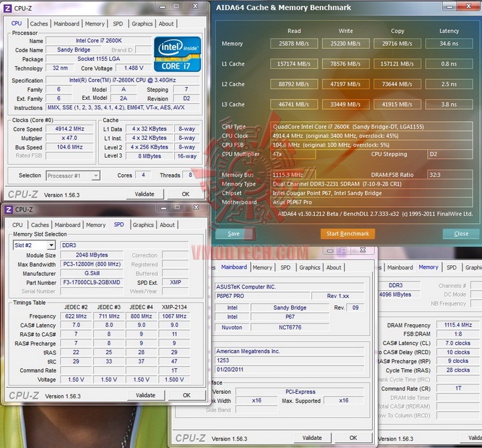Open the About tab in the SPD CPU-Z window
Viewport: 482px width, 448px height.
[167, 225]
